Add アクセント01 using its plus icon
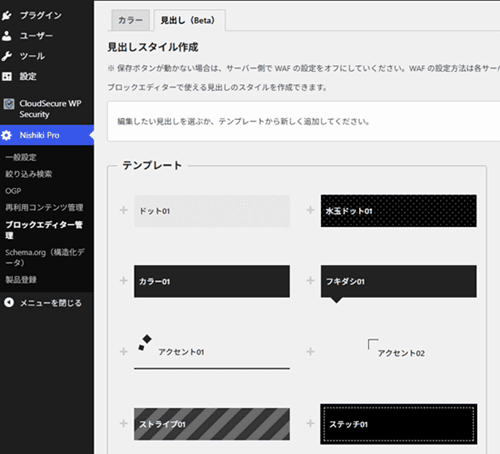The height and width of the screenshot is (454, 500). click(124, 352)
